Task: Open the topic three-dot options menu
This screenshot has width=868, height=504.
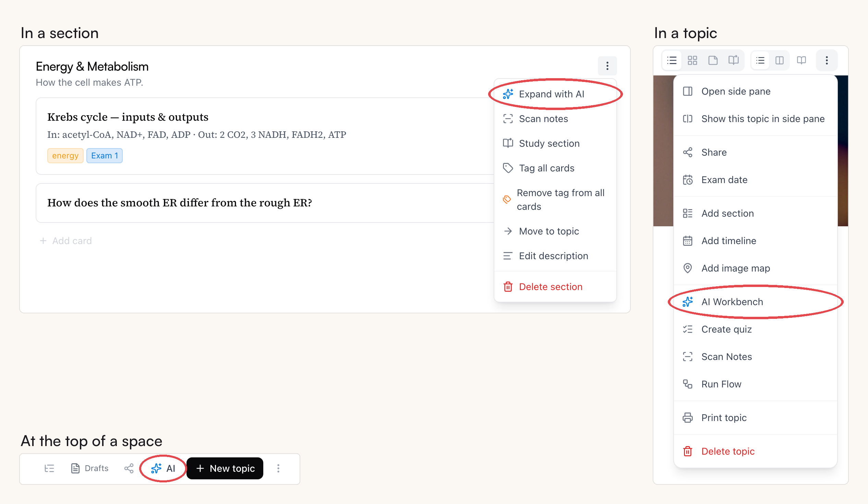Action: [827, 60]
